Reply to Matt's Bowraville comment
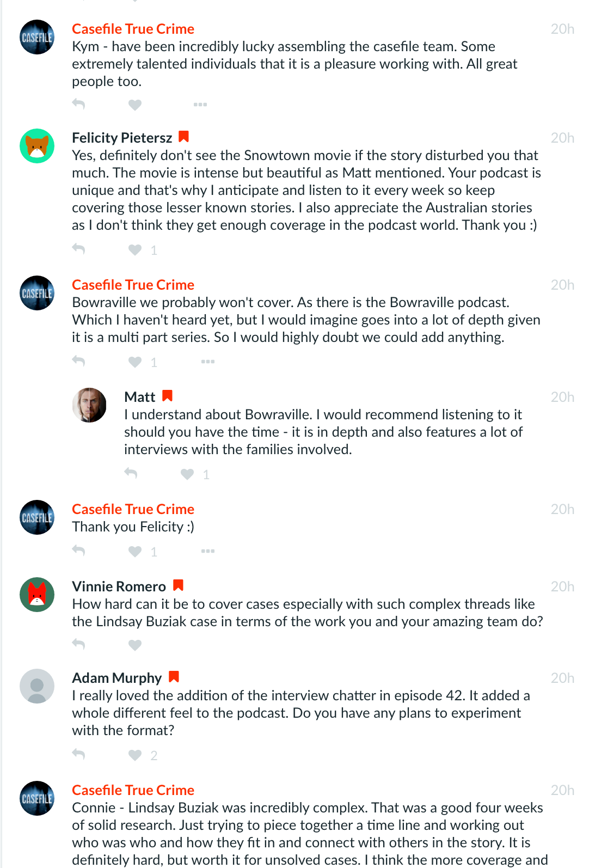 [x=131, y=474]
